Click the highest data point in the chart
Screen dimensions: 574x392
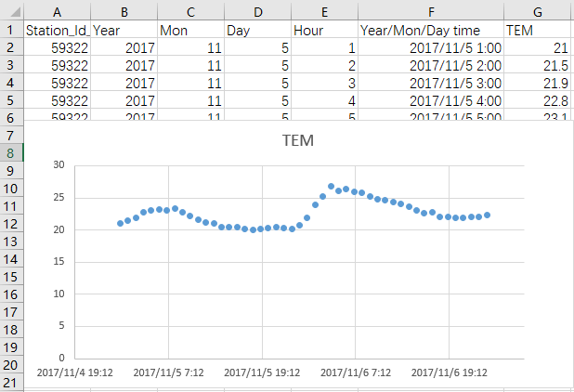[x=331, y=187]
